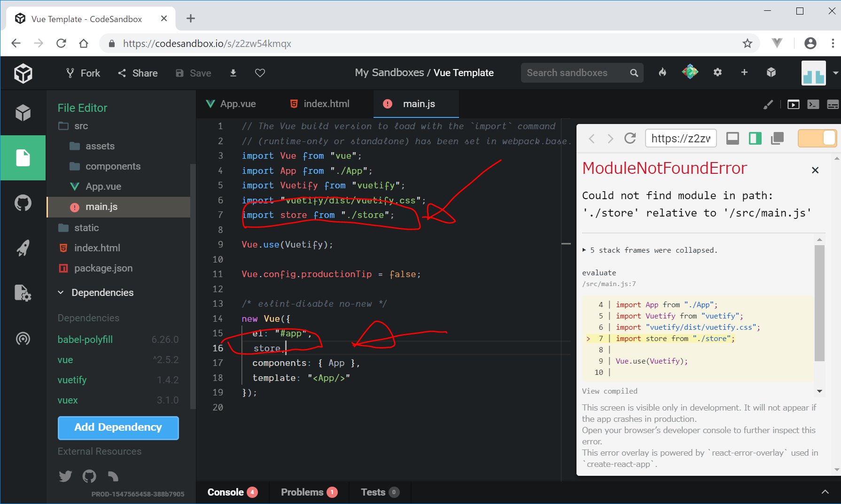Open the Deployment rocket icon
This screenshot has width=841, height=504.
click(x=23, y=248)
